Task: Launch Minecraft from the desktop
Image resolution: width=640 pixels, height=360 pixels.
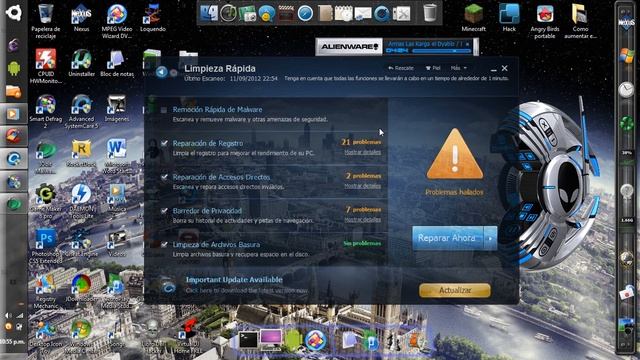Action: click(x=473, y=18)
